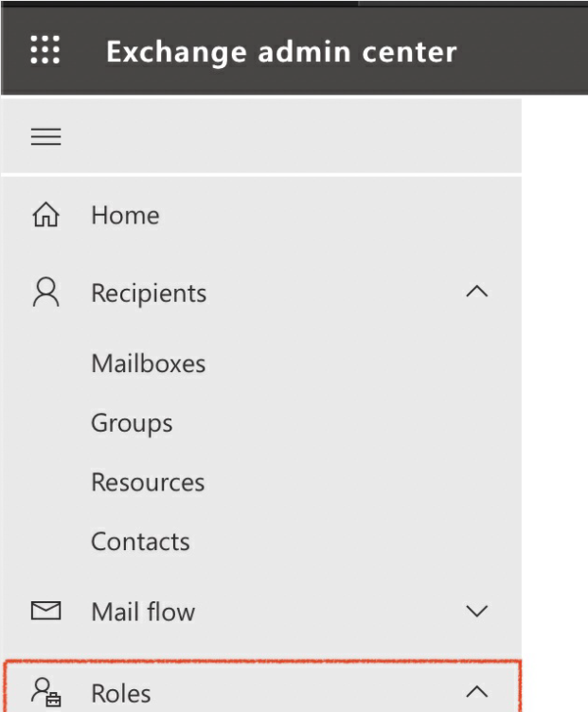Open the Mailboxes page
The image size is (588, 712).
[149, 364]
